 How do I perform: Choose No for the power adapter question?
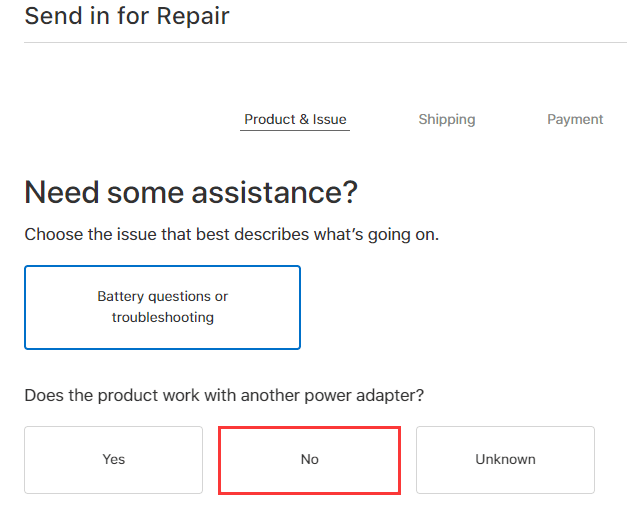309,460
